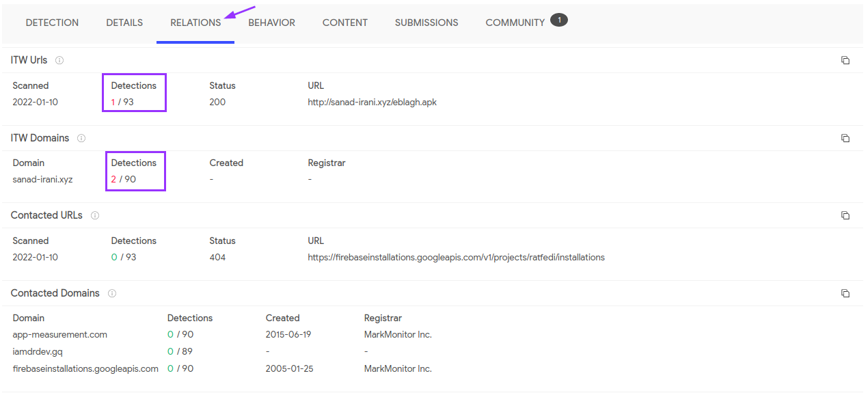Copy the Contacted URLs section contents
Image resolution: width=868 pixels, height=393 pixels.
(845, 215)
